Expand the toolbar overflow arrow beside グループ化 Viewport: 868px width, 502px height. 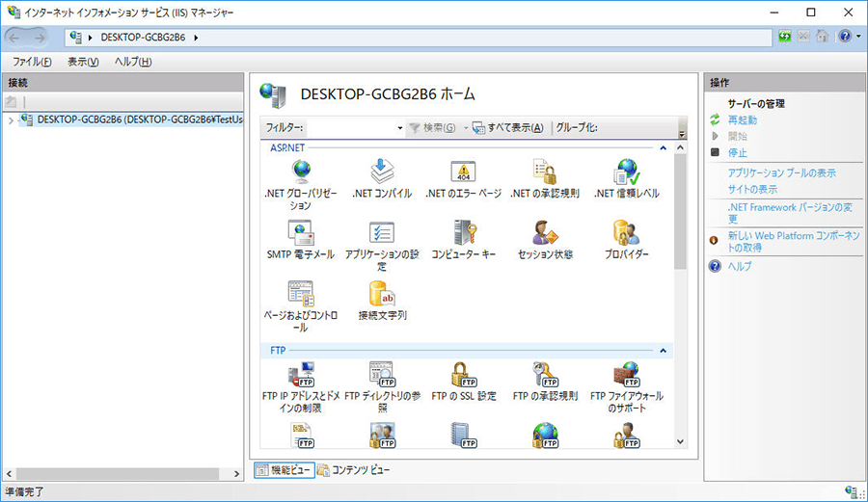[x=682, y=133]
